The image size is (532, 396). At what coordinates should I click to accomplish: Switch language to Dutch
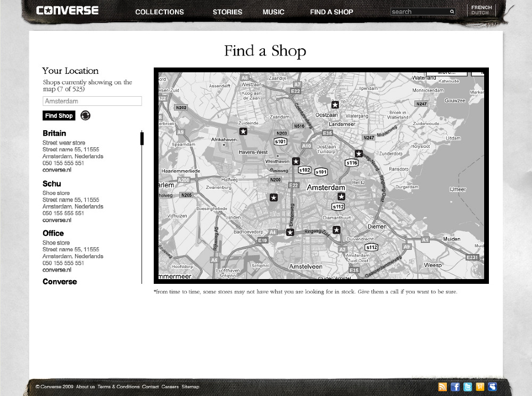coord(480,13)
